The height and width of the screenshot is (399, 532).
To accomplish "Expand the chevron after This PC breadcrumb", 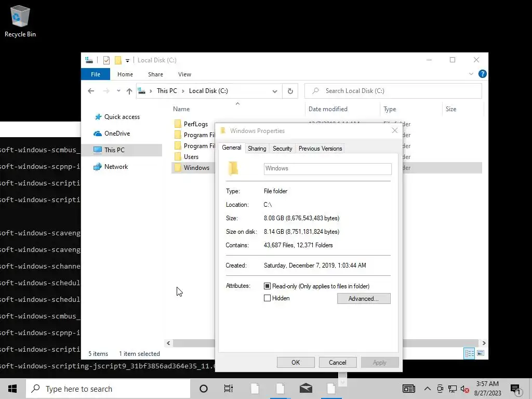I will pyautogui.click(x=183, y=91).
